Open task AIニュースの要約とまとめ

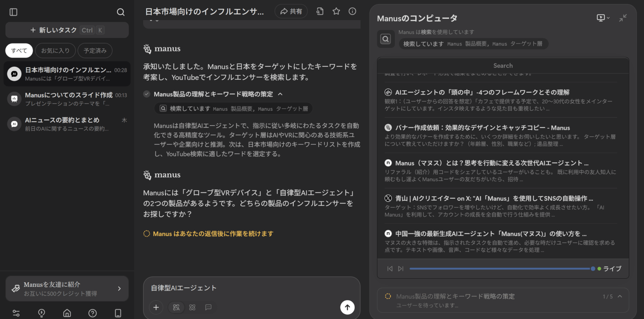[67, 124]
